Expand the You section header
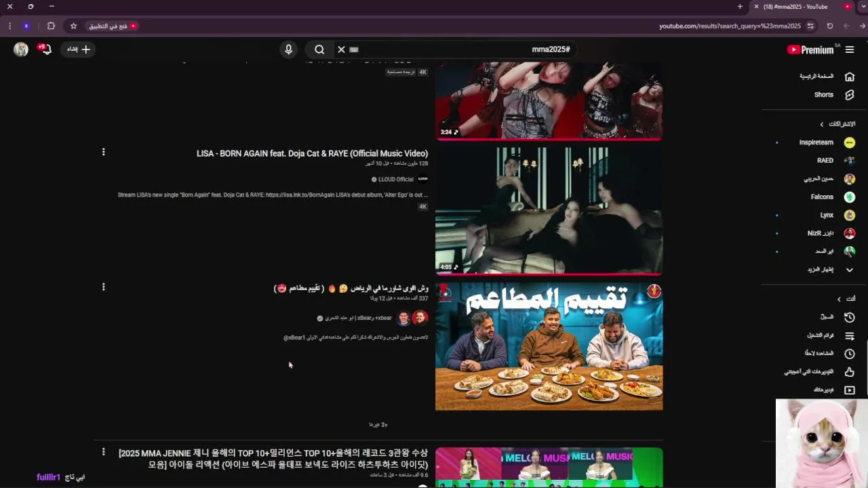The height and width of the screenshot is (488, 868). click(x=846, y=299)
